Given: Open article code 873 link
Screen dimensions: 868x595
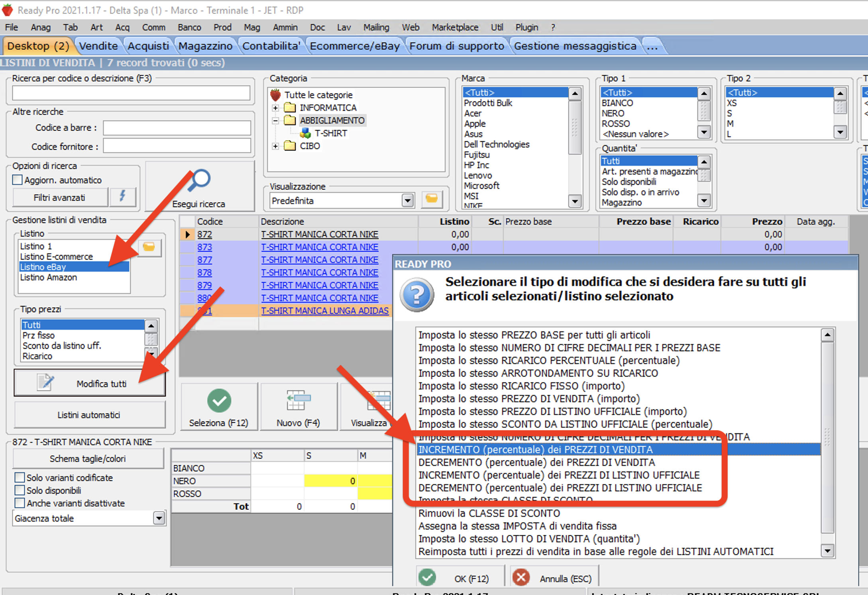Looking at the screenshot, I should pyautogui.click(x=204, y=247).
